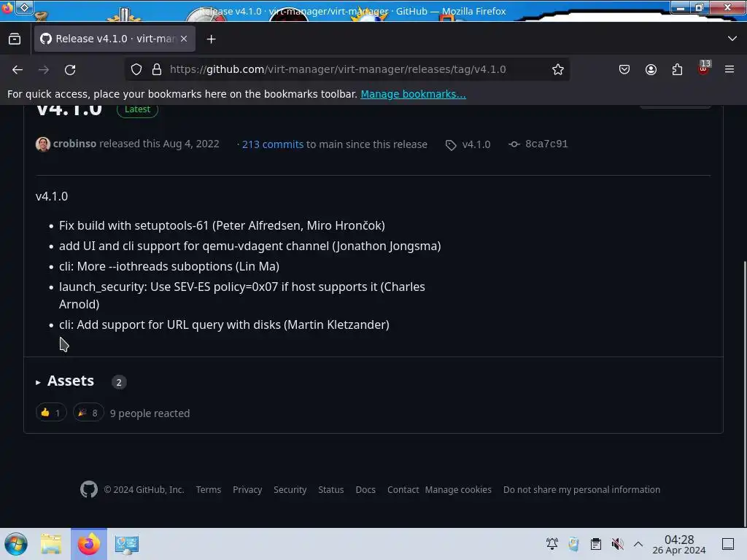Open the Firefox hamburger menu

coord(729,69)
